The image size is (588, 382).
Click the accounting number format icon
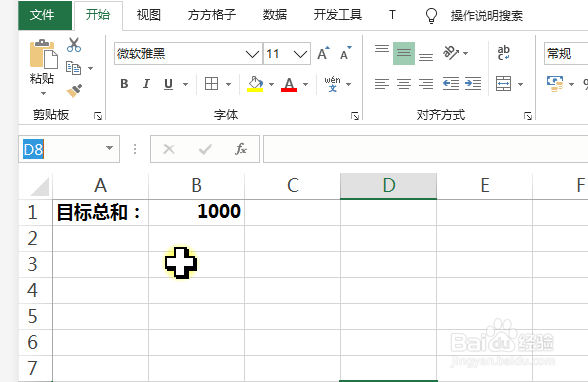555,84
